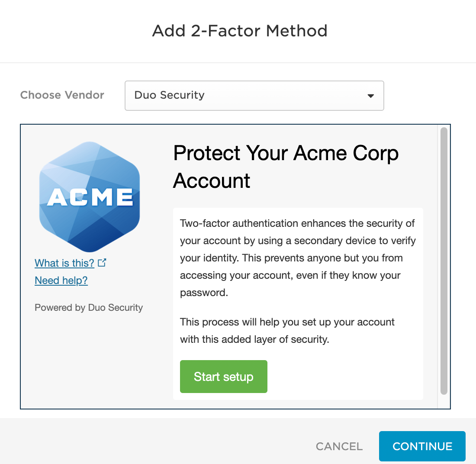Click the white ACME lettering in the logo
476x464 pixels.
pos(90,197)
